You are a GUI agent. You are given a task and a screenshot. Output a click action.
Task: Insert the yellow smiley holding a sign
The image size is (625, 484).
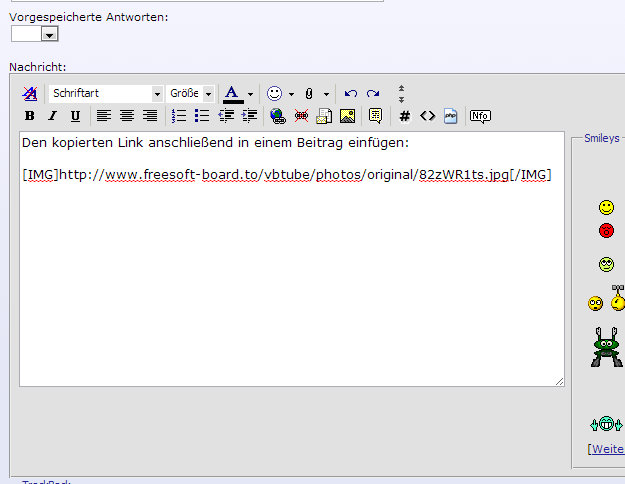(x=618, y=298)
